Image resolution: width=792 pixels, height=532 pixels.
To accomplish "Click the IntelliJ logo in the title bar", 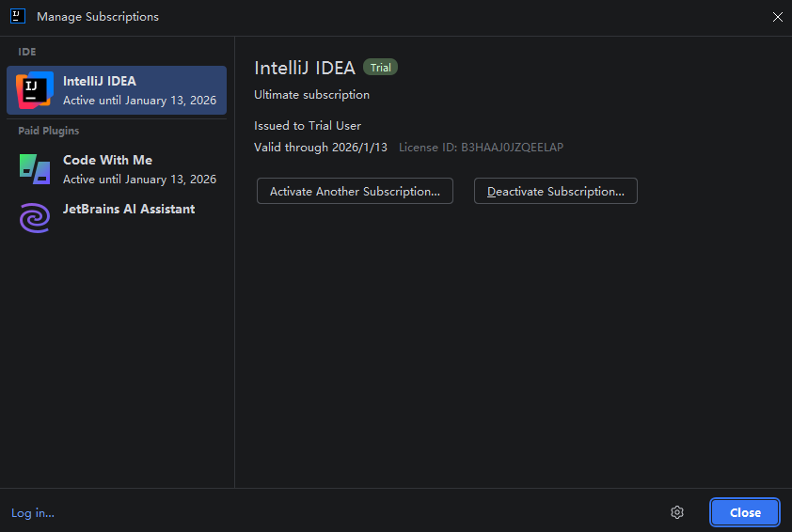I will click(x=18, y=16).
